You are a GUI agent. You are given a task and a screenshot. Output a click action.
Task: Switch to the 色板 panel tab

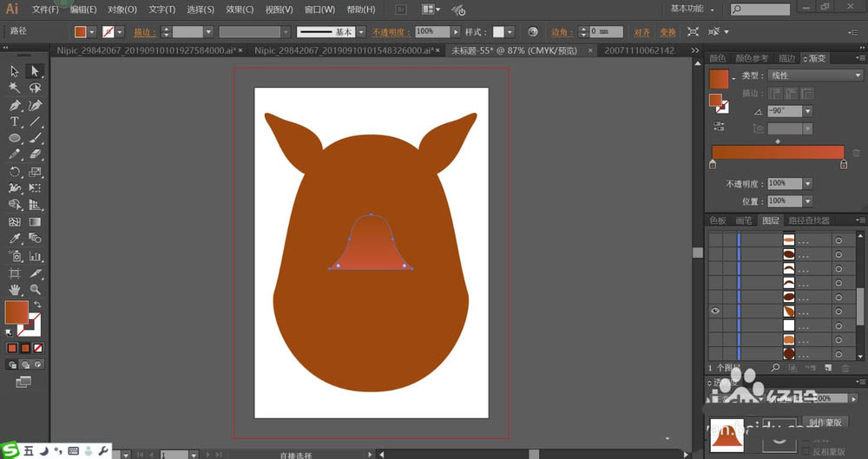[718, 220]
